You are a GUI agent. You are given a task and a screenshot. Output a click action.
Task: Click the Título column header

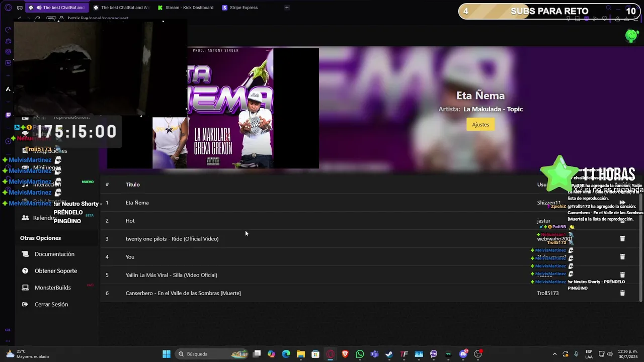(133, 185)
